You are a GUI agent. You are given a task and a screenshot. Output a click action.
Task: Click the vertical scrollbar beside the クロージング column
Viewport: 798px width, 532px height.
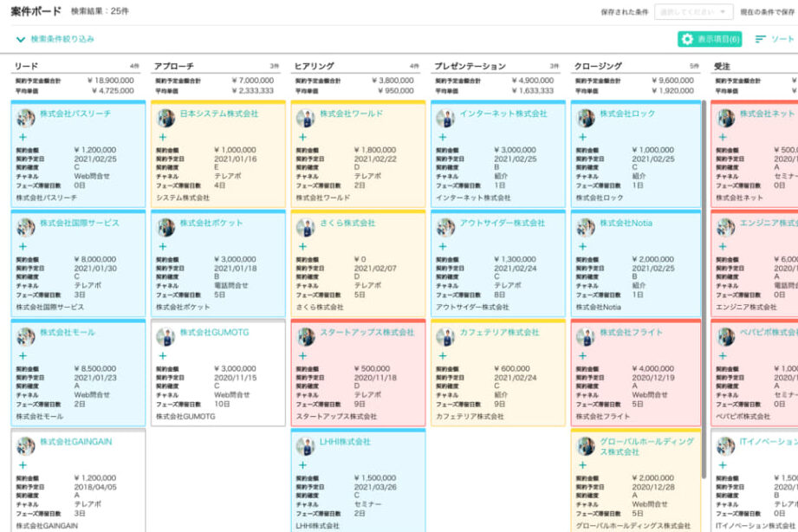point(704,286)
